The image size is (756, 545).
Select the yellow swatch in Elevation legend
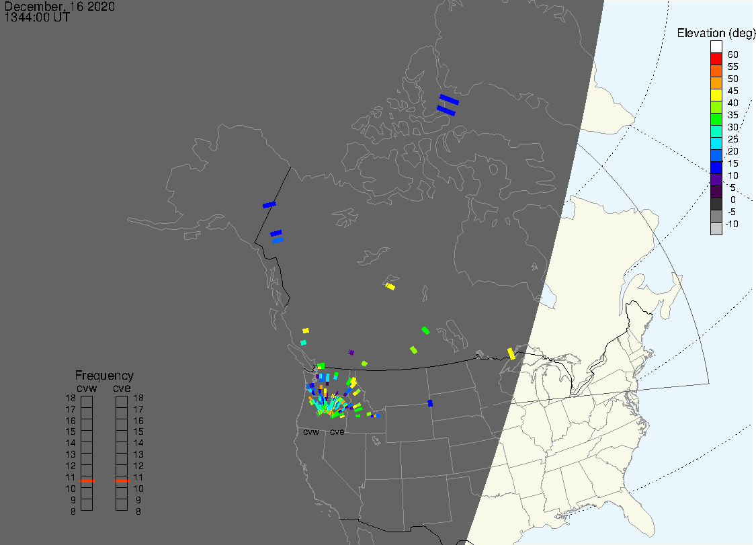[x=716, y=95]
